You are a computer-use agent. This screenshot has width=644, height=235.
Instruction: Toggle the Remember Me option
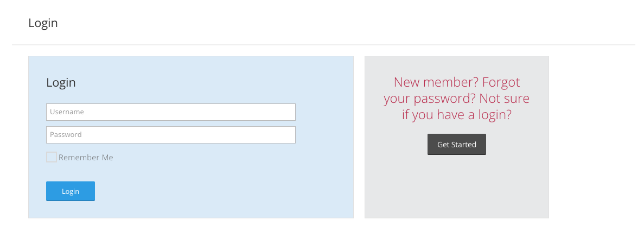(x=52, y=158)
